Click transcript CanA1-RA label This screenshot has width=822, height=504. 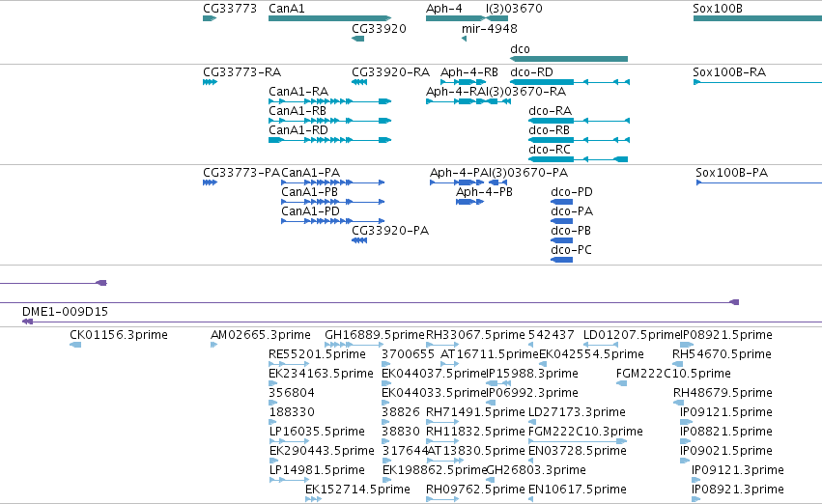[x=298, y=92]
